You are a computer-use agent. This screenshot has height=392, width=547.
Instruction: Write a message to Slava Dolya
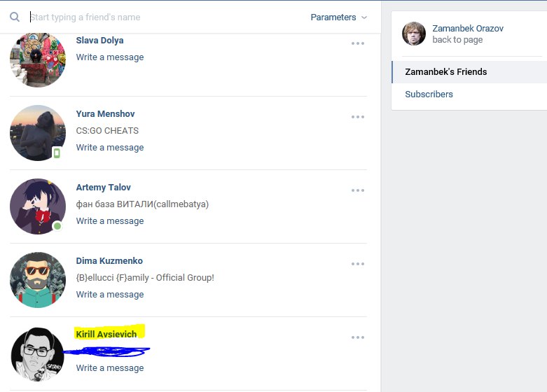(x=110, y=57)
